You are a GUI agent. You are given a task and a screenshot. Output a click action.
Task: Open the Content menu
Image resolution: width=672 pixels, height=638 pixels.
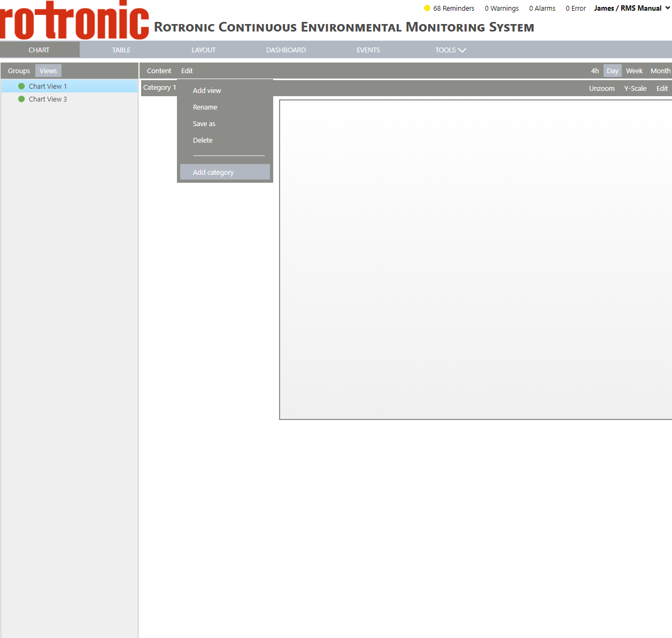159,71
